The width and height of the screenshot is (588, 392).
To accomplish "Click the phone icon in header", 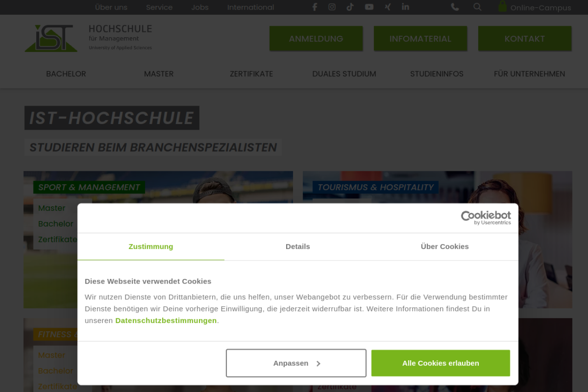I will [x=455, y=7].
